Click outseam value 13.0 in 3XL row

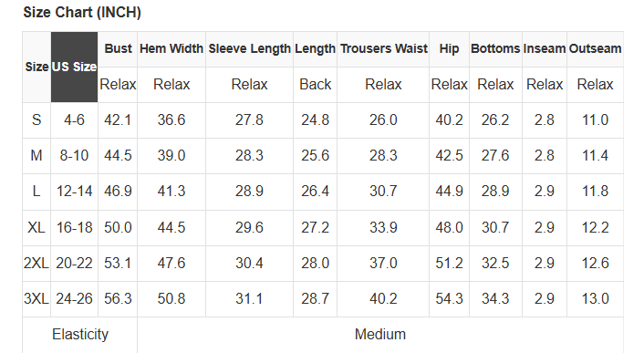pyautogui.click(x=595, y=299)
